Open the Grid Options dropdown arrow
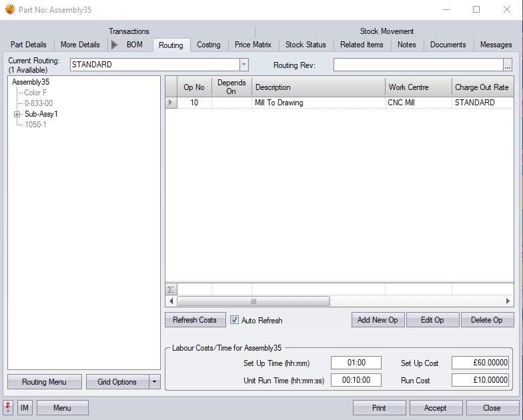523x420 pixels. point(154,382)
